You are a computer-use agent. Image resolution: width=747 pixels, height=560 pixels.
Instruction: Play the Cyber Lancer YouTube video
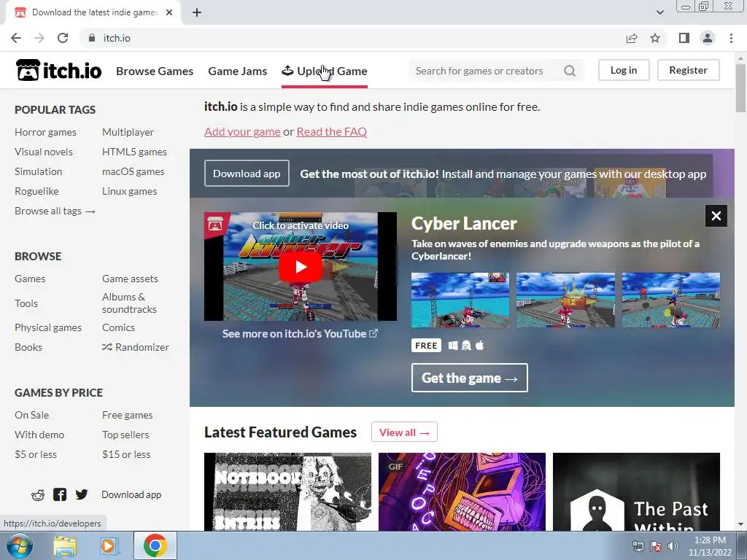click(x=301, y=267)
